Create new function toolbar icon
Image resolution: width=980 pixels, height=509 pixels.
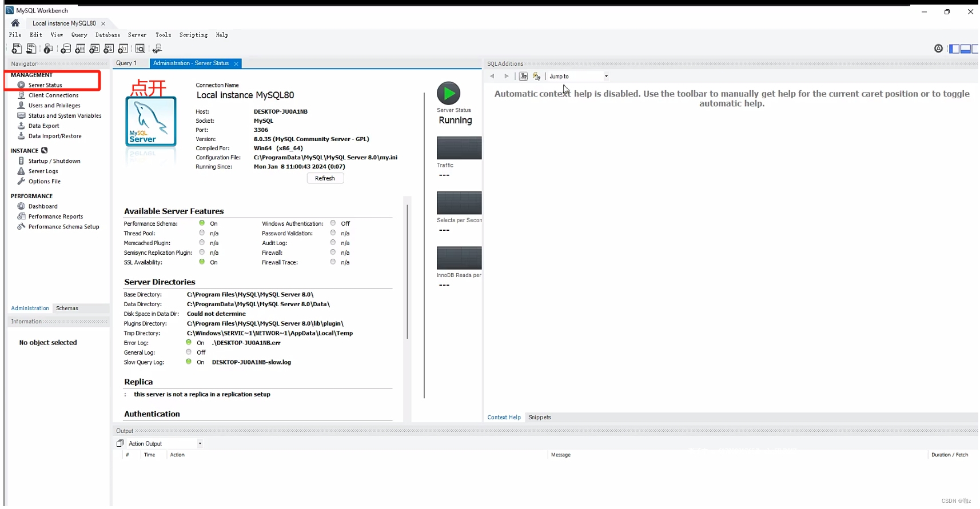tap(123, 49)
